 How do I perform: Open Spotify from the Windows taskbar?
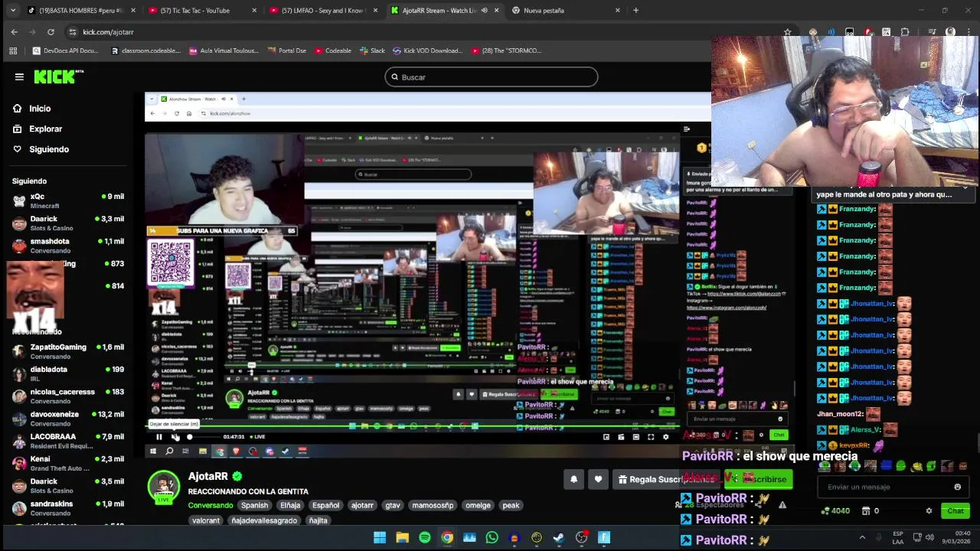[x=425, y=538]
